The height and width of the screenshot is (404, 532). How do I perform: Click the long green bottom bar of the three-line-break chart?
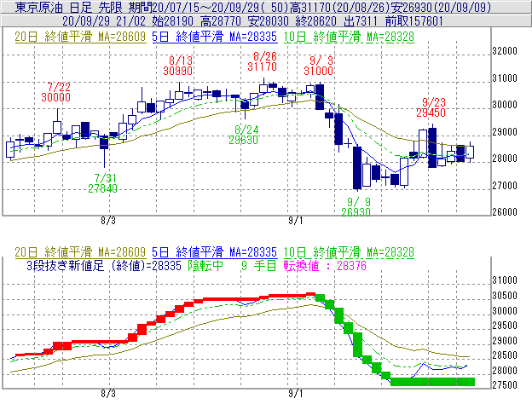point(432,382)
